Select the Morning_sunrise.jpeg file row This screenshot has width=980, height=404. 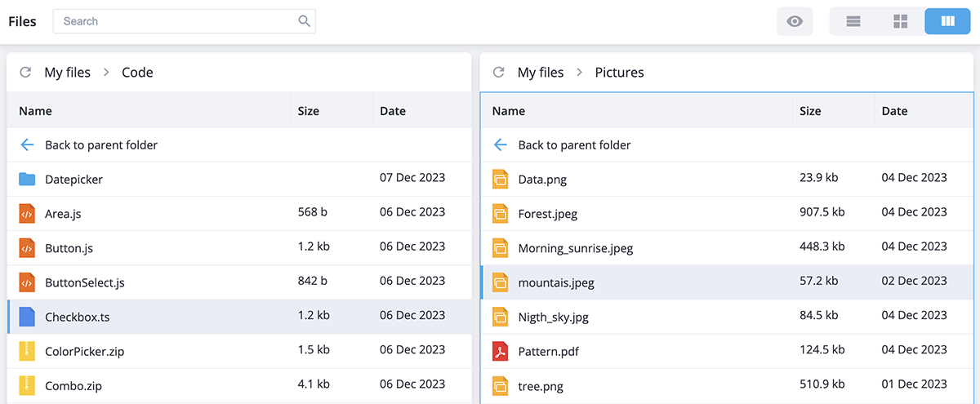coord(727,247)
